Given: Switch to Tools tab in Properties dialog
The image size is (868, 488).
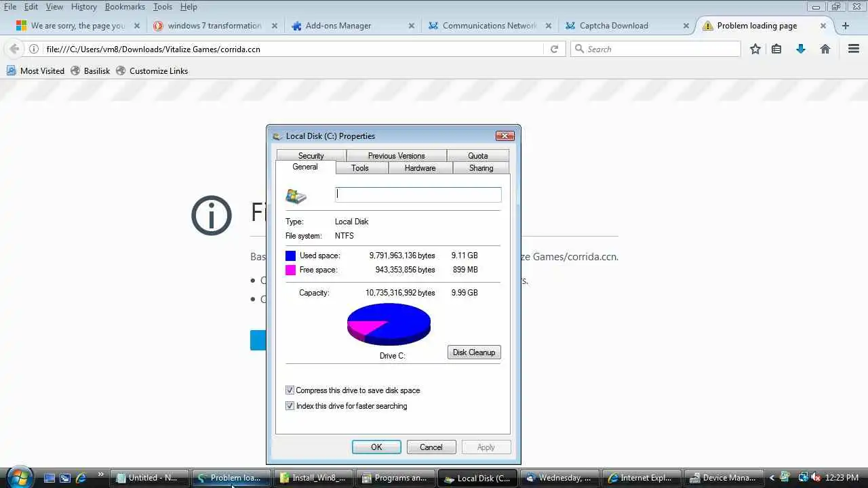Looking at the screenshot, I should pos(360,167).
